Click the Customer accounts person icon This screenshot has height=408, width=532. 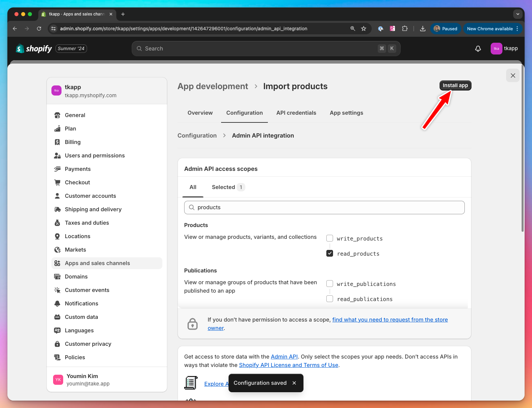(x=57, y=196)
